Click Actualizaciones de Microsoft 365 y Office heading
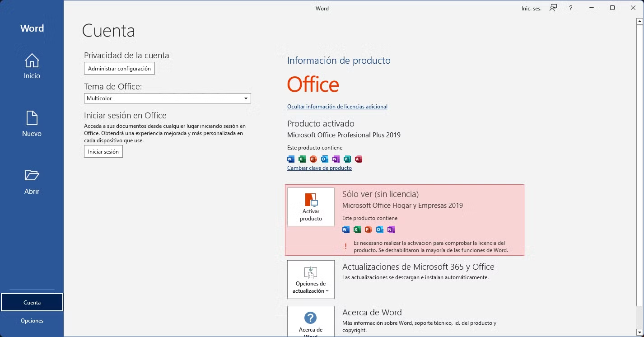644x337 pixels. [x=418, y=267]
